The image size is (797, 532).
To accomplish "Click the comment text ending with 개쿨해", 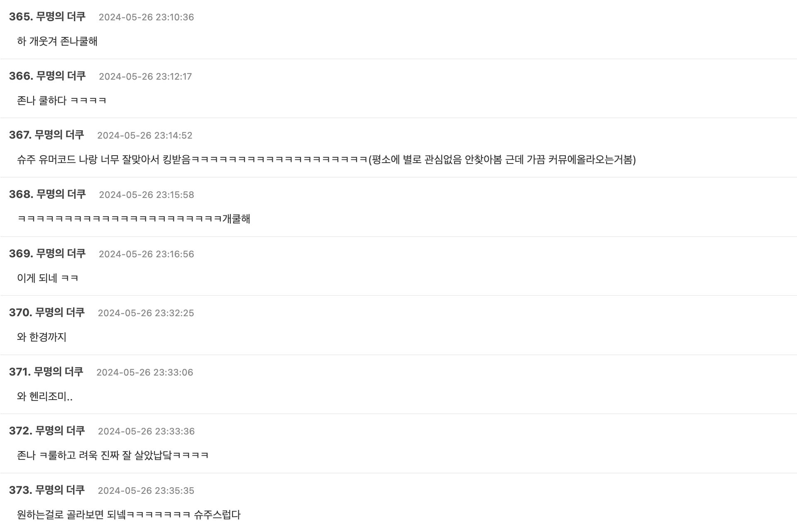I will point(134,219).
